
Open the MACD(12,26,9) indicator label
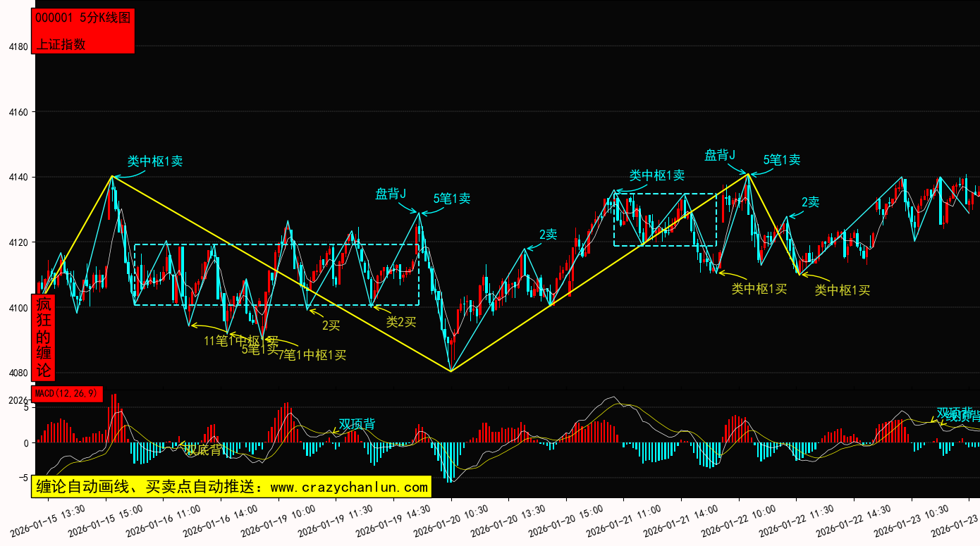pos(67,394)
